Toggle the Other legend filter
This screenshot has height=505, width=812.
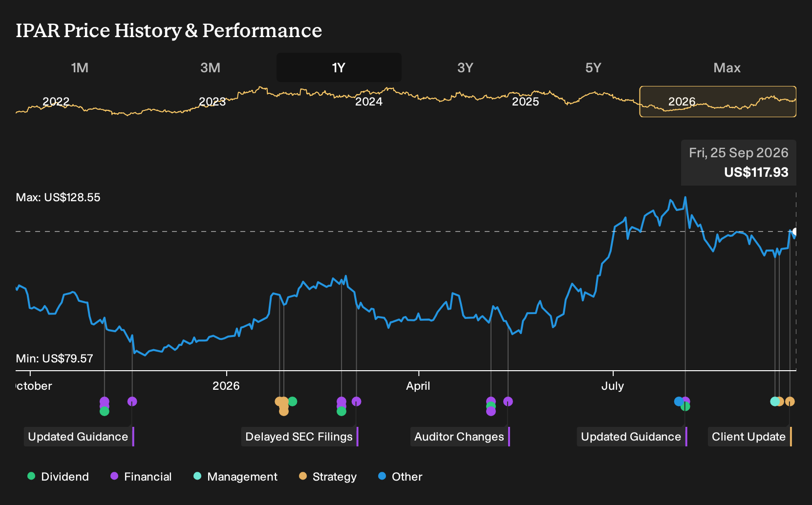[x=400, y=476]
